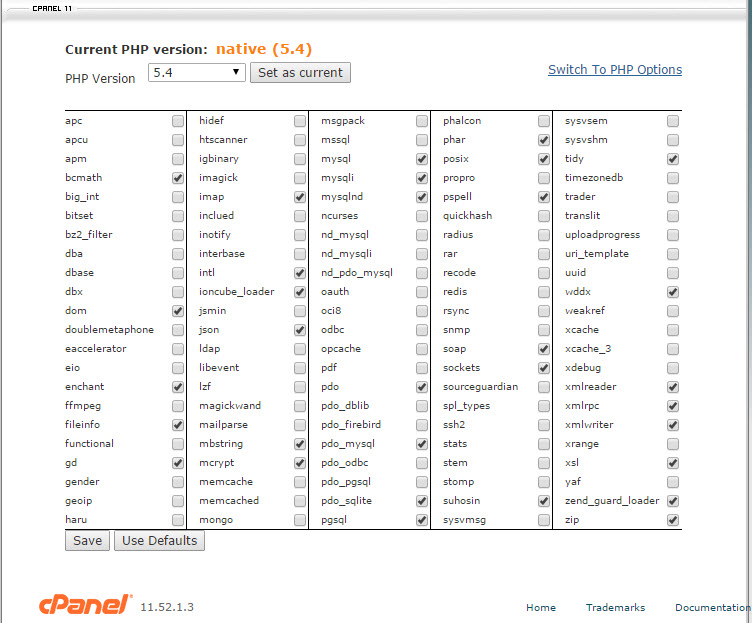The image size is (752, 623).
Task: Disable the bcmath extension checkbox
Action: (x=178, y=178)
